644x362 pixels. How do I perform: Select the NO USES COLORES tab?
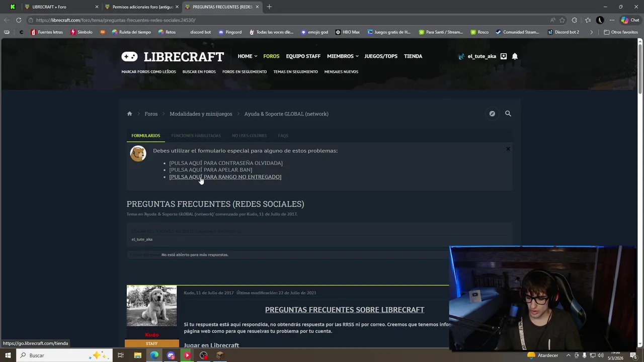click(x=249, y=136)
